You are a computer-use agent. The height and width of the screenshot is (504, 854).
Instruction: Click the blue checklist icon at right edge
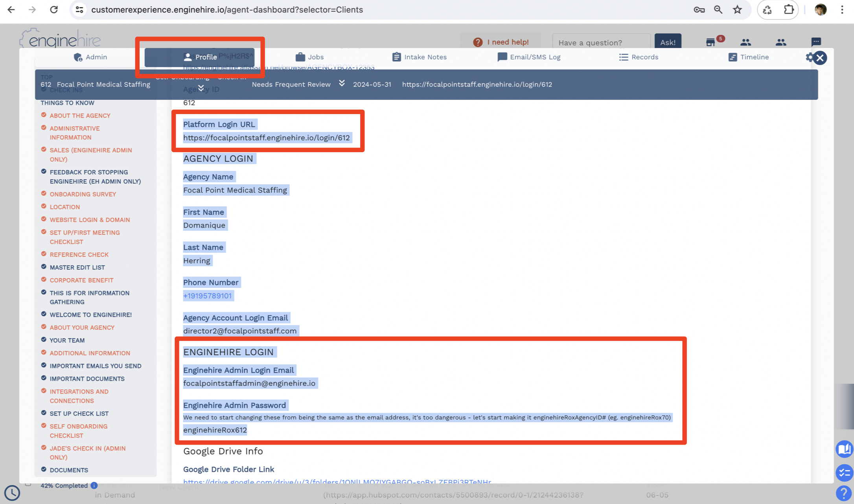coord(844,473)
